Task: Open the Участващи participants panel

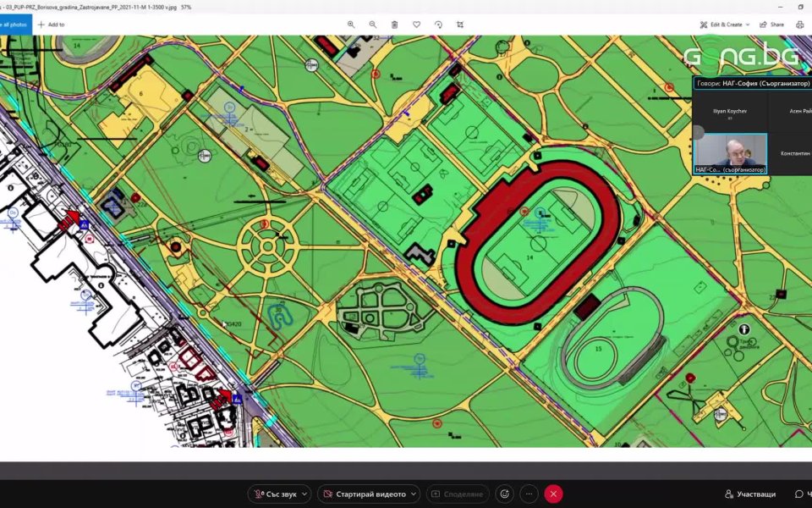Action: click(749, 494)
